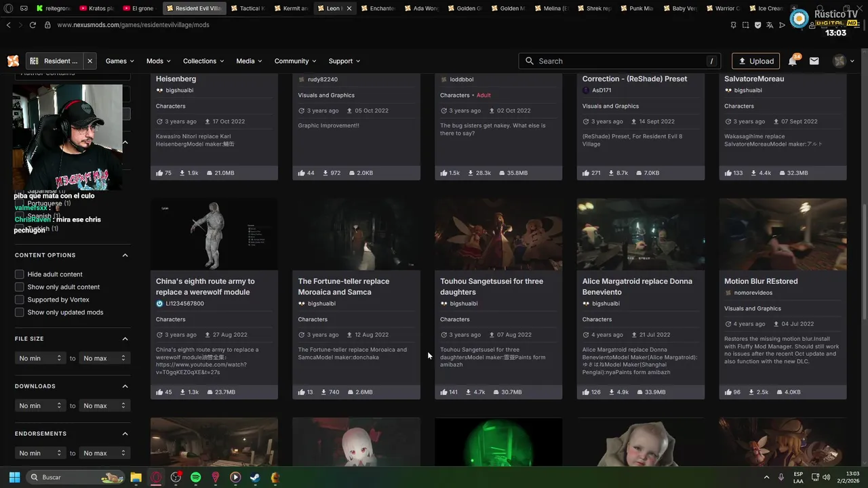Click file size icon on Touhou Sangetsusei card
This screenshot has width=868, height=488.
496,392
